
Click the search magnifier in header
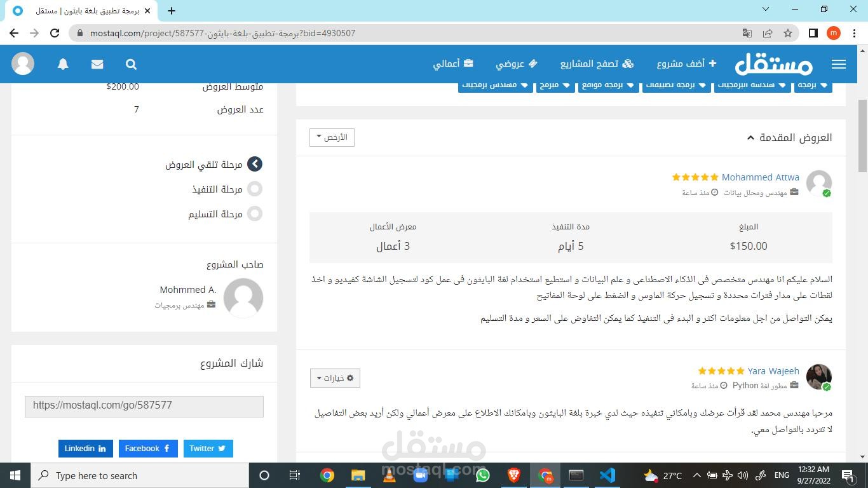[x=131, y=64]
